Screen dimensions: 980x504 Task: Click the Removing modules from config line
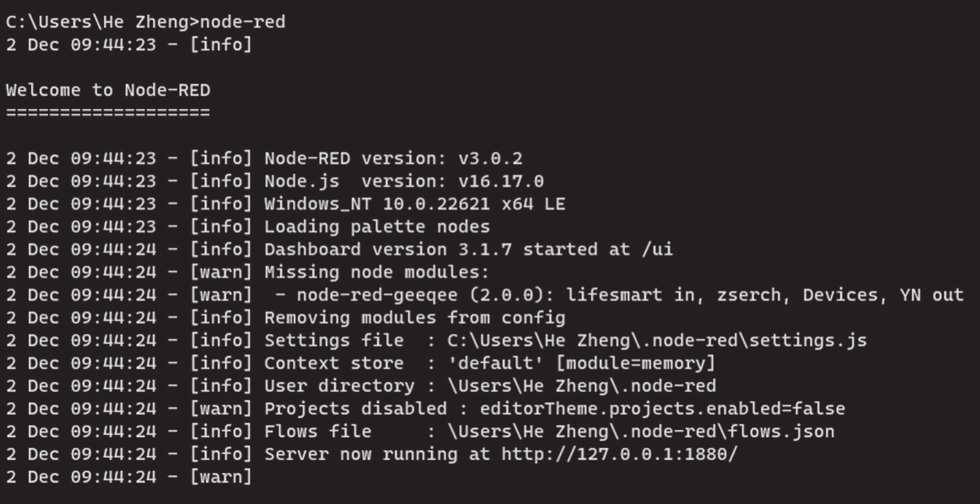415,318
